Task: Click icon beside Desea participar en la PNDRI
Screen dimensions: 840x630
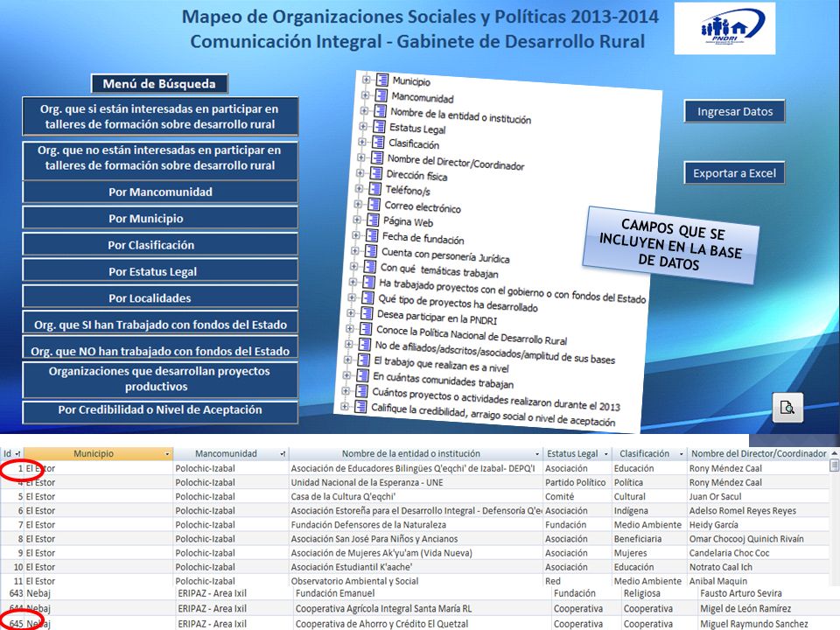Action: click(367, 313)
